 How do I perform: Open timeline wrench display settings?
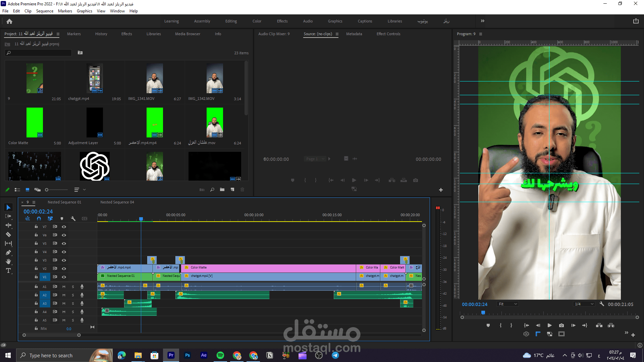(x=73, y=219)
